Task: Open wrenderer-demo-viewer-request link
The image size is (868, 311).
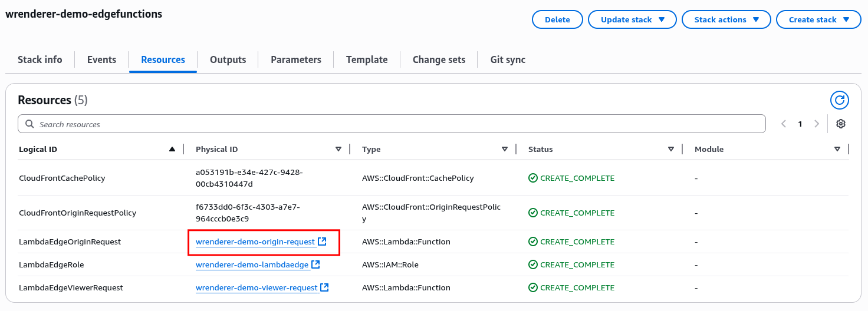Action: (x=257, y=287)
